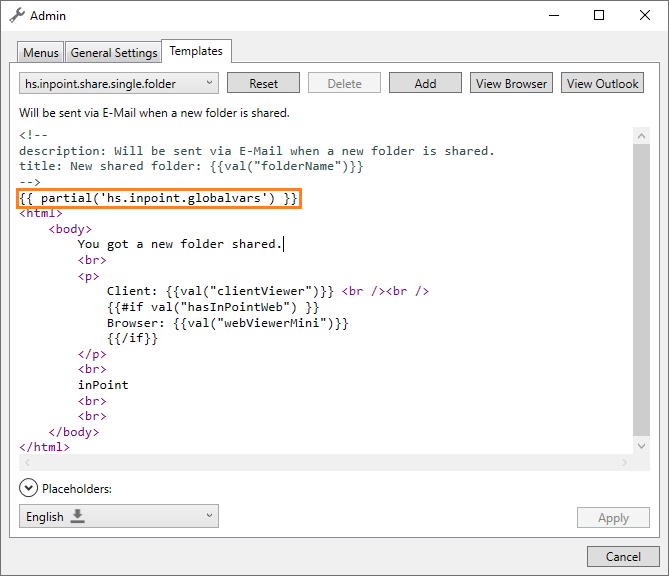This screenshot has height=576, width=669.
Task: Click the Apply button
Action: click(x=613, y=518)
